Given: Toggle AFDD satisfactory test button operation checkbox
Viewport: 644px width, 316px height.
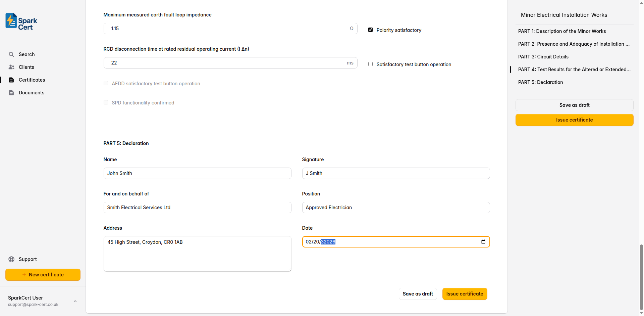Looking at the screenshot, I should point(106,83).
